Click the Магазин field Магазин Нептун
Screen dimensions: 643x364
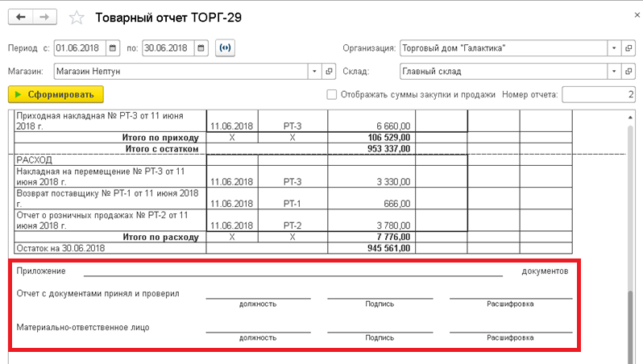[x=180, y=72]
